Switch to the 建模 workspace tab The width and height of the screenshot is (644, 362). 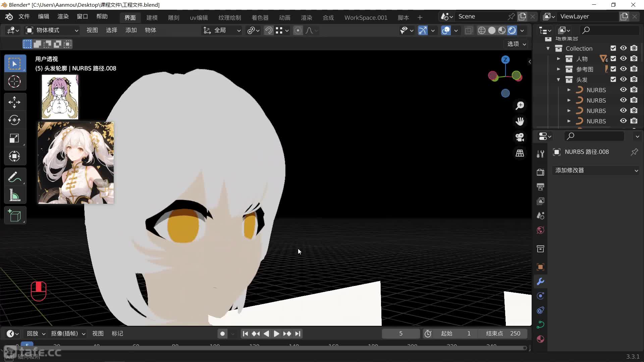click(x=152, y=18)
